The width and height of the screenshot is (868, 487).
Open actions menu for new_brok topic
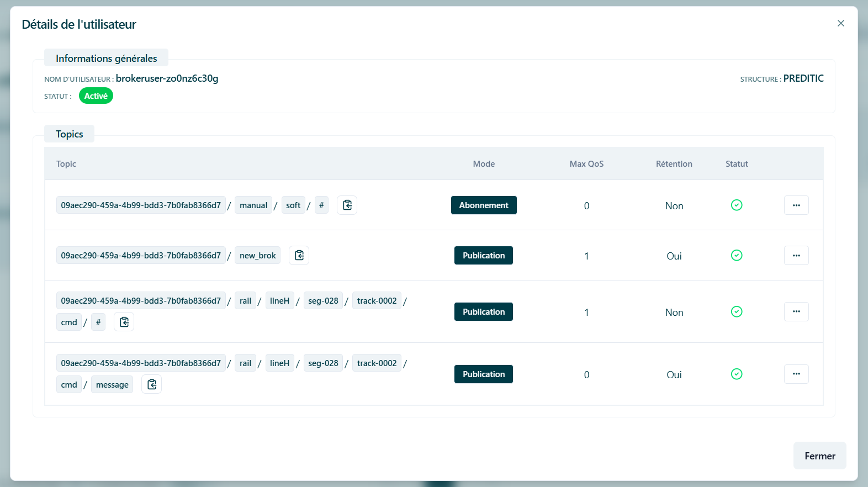tap(796, 256)
